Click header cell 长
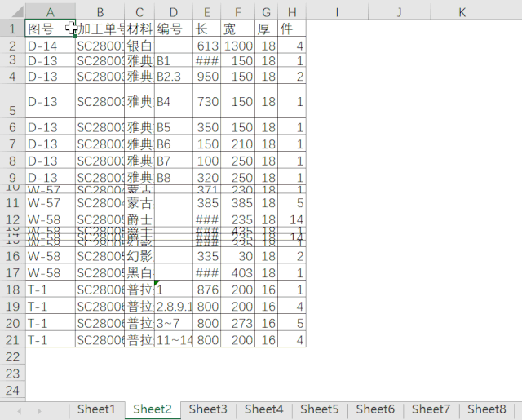The image size is (522, 420). tap(206, 29)
